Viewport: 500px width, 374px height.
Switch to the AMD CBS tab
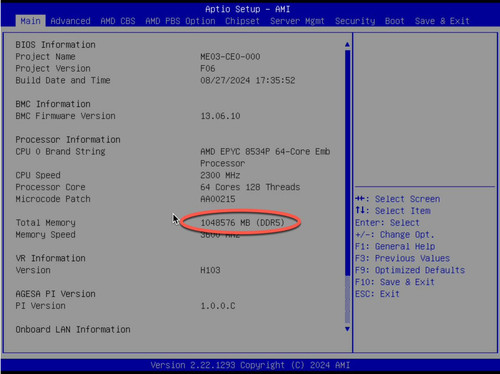click(x=118, y=21)
